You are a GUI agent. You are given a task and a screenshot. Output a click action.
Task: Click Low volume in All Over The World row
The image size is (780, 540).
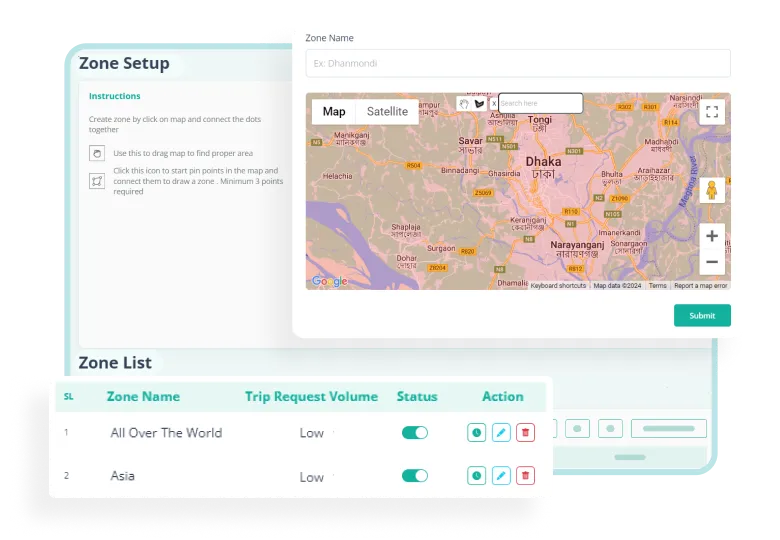311,433
